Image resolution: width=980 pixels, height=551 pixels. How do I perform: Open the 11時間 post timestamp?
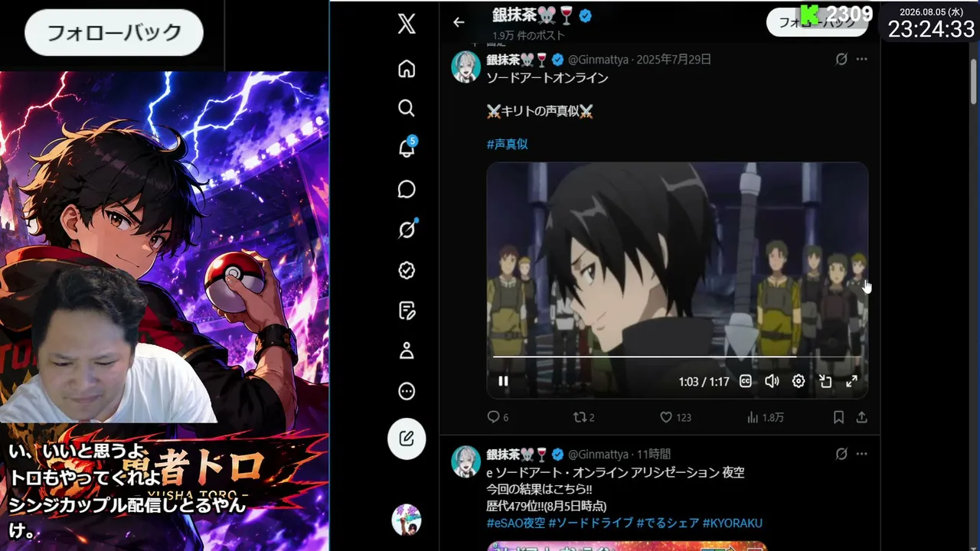coord(654,454)
